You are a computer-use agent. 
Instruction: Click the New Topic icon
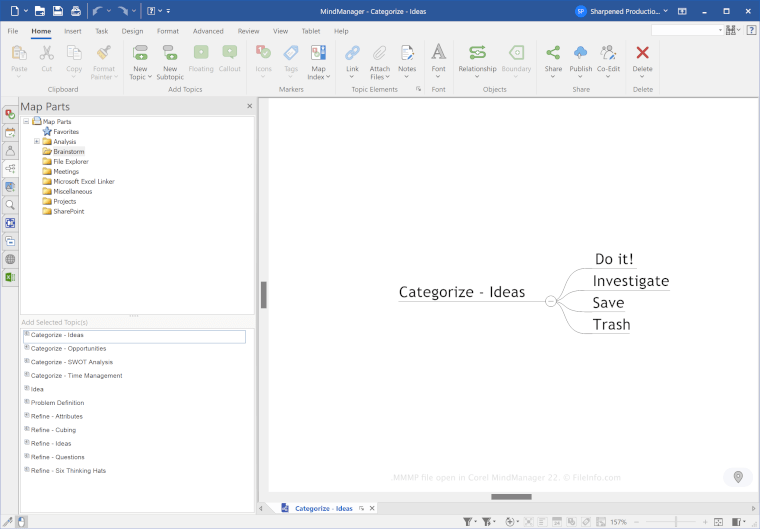point(140,53)
